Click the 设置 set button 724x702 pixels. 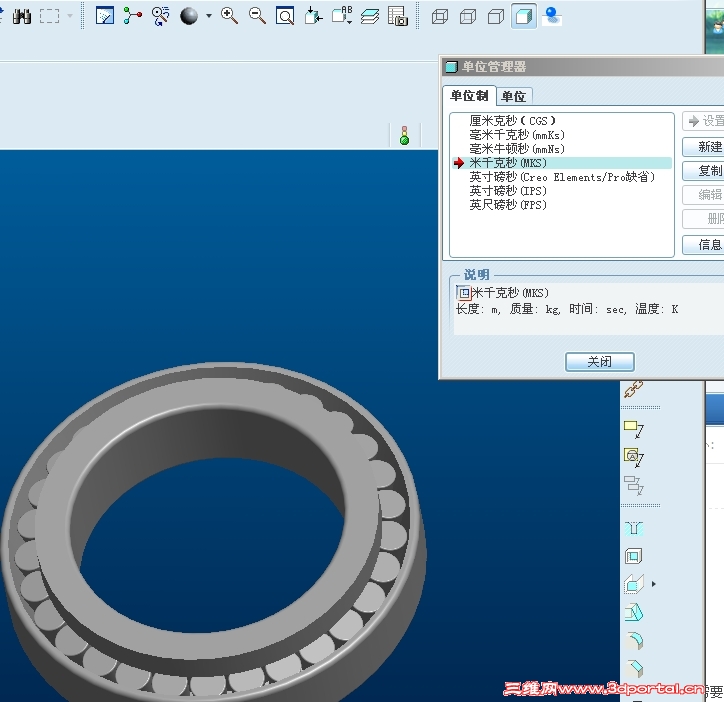tap(703, 121)
